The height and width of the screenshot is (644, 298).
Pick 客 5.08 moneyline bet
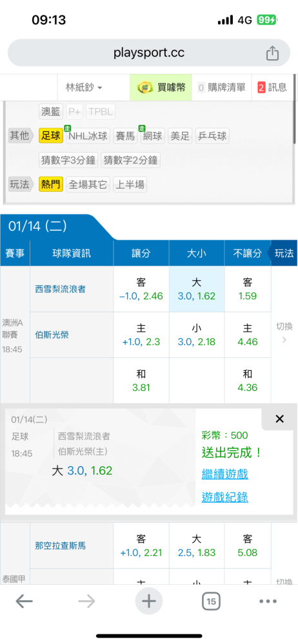[248, 546]
